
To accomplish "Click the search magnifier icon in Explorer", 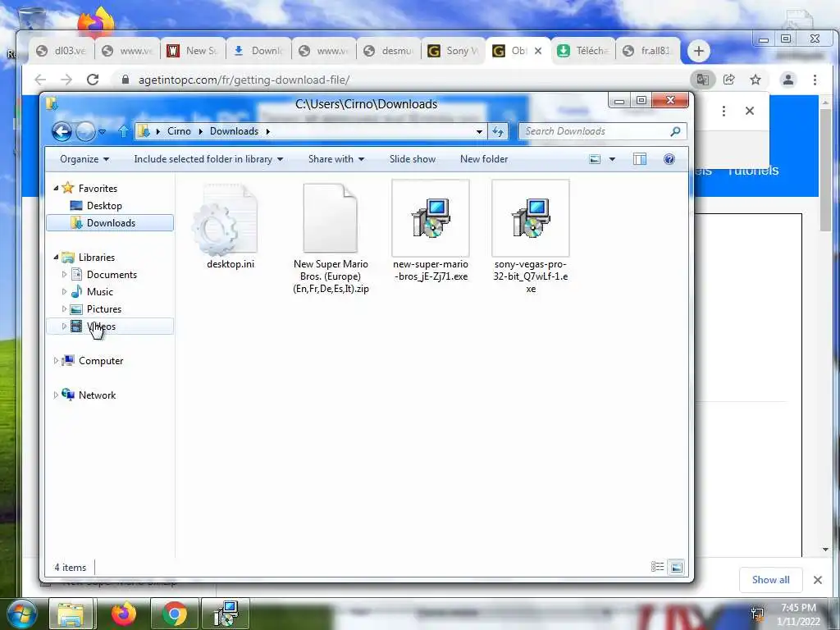I will (676, 131).
